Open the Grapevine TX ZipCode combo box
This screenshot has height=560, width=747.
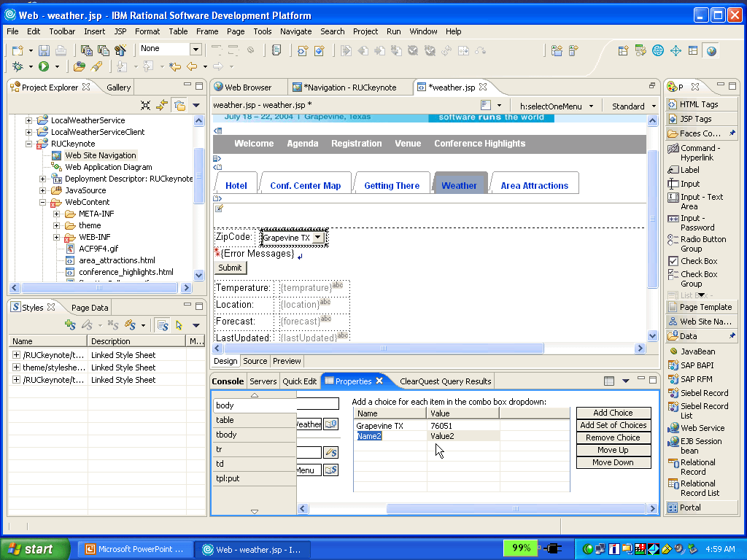click(x=318, y=237)
